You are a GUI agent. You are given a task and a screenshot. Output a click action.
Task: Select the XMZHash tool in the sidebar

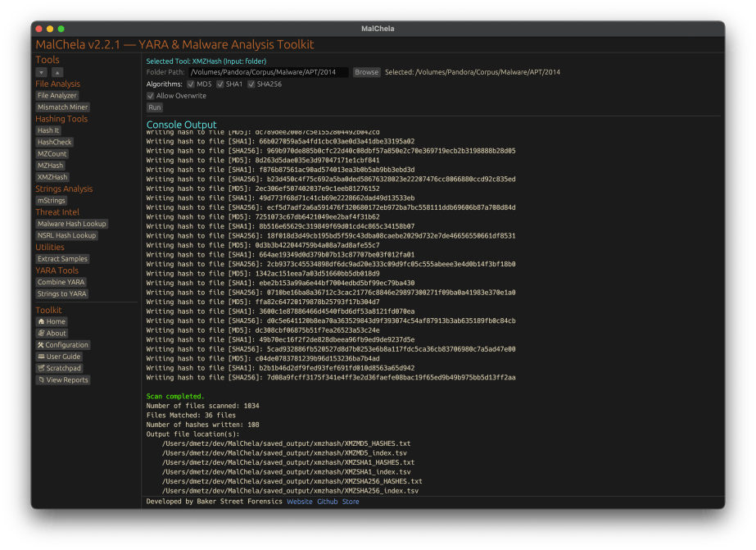tap(52, 177)
